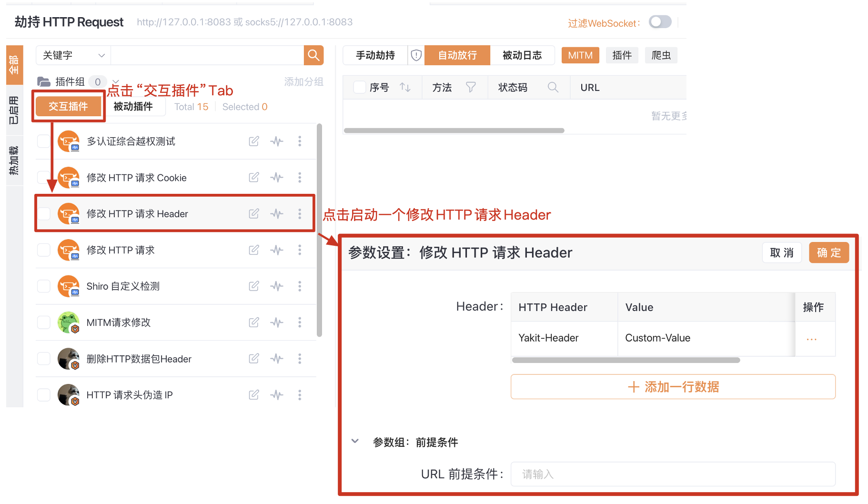Click the 添加分组 link
The width and height of the screenshot is (868, 504).
[303, 81]
